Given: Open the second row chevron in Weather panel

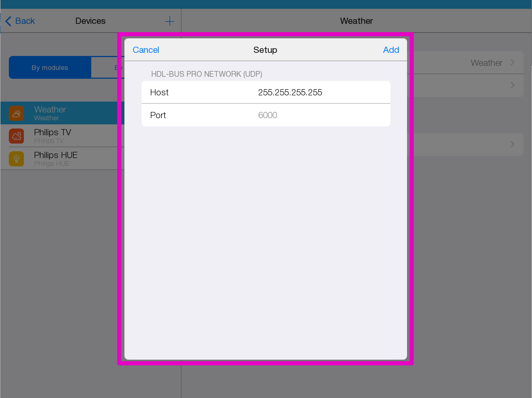Looking at the screenshot, I should 512,85.
